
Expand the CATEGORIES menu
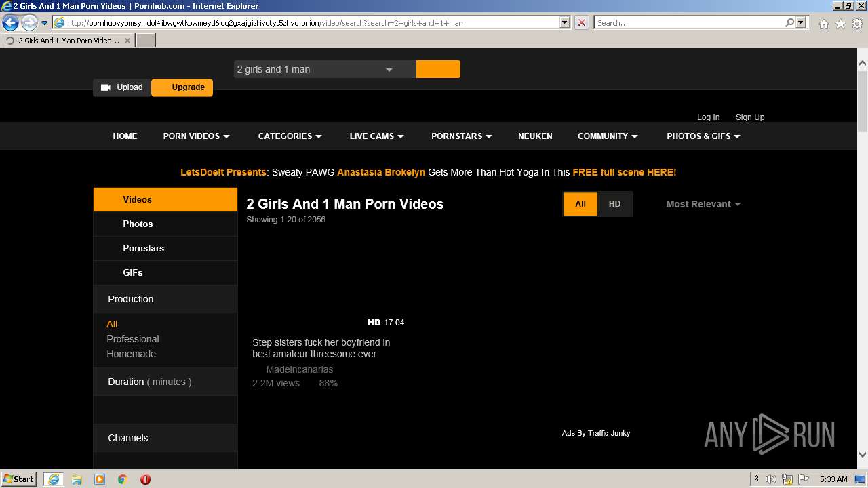point(290,136)
